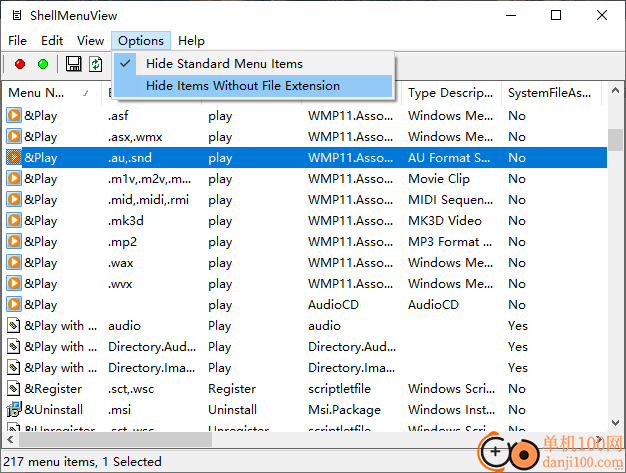
Task: Click the Save floppy disk toolbar icon
Action: 73,64
